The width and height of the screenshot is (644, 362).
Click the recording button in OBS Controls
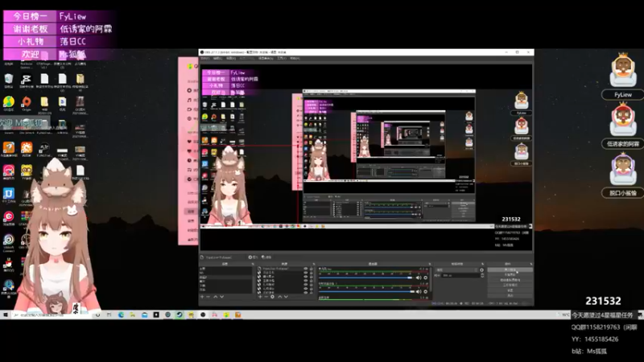click(510, 274)
